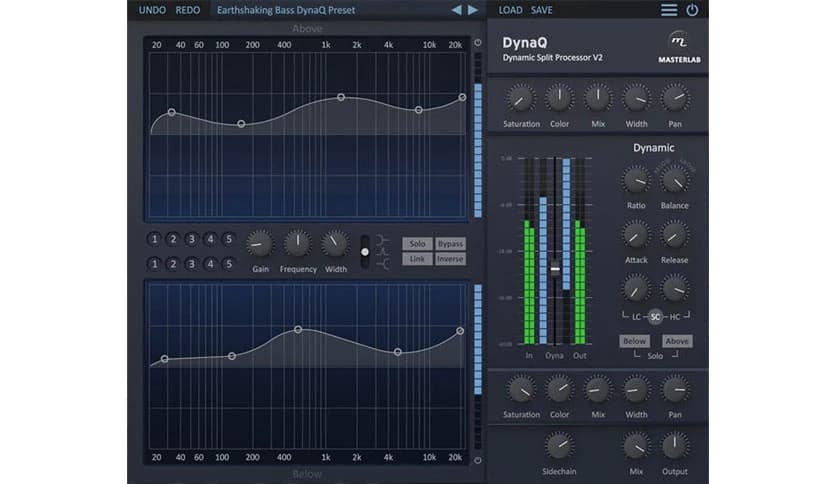Click the HC high-cut knob
836x484 pixels.
674,289
